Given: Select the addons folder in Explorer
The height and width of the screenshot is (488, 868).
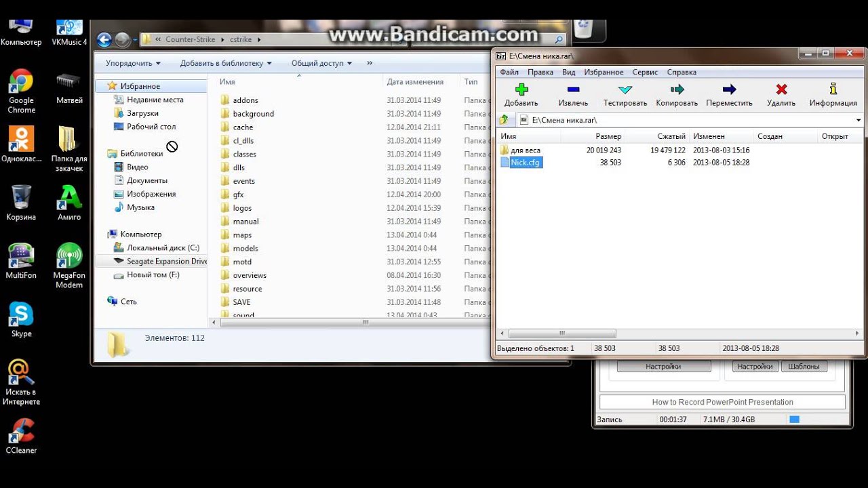Looking at the screenshot, I should (245, 100).
